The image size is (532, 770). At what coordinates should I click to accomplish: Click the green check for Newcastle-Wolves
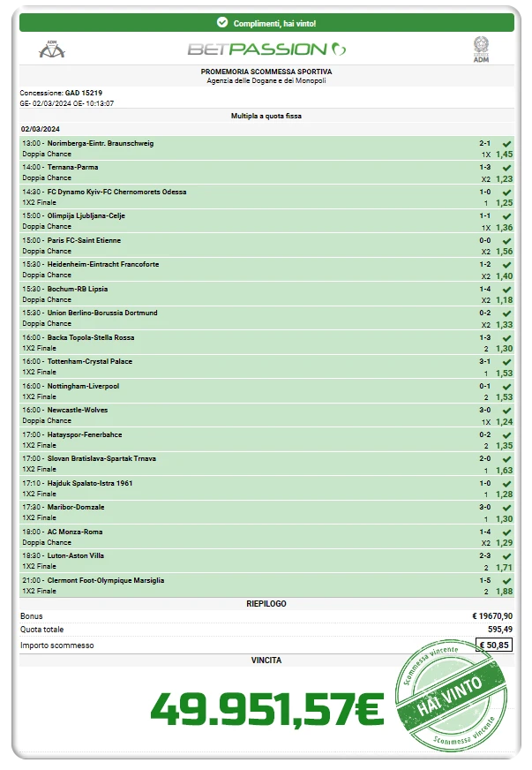[x=507, y=411]
